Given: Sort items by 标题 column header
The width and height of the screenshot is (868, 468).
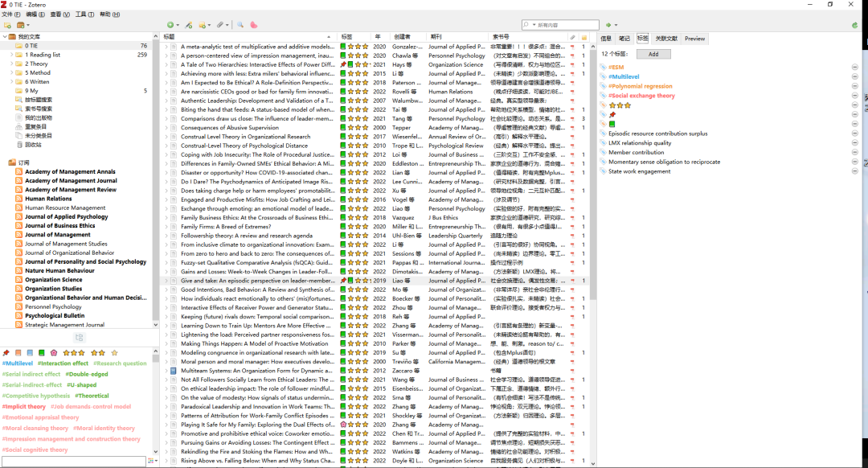Looking at the screenshot, I should pos(249,37).
